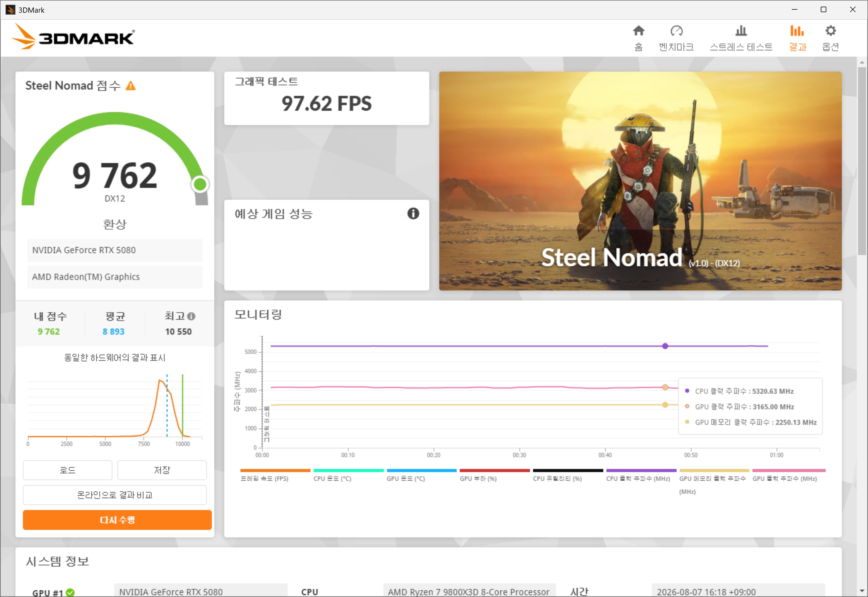Click the 모니터링 section heading
This screenshot has height=597, width=868.
coord(258,314)
